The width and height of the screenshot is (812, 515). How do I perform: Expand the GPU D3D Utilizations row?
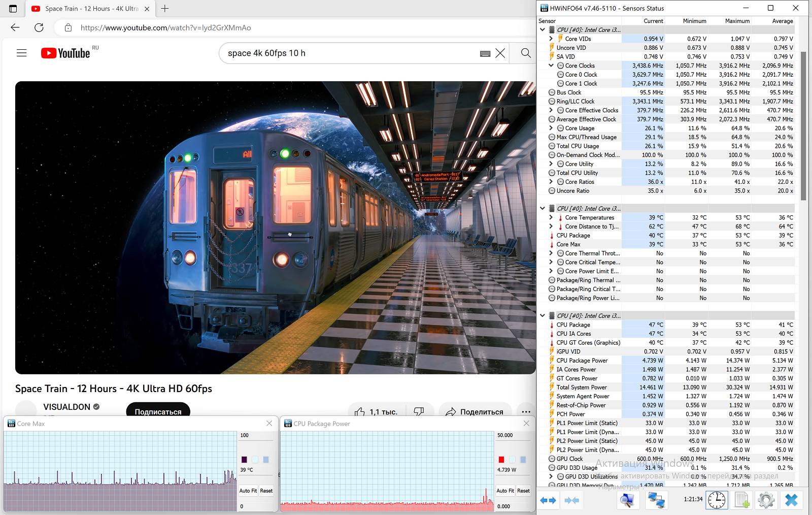pyautogui.click(x=551, y=476)
